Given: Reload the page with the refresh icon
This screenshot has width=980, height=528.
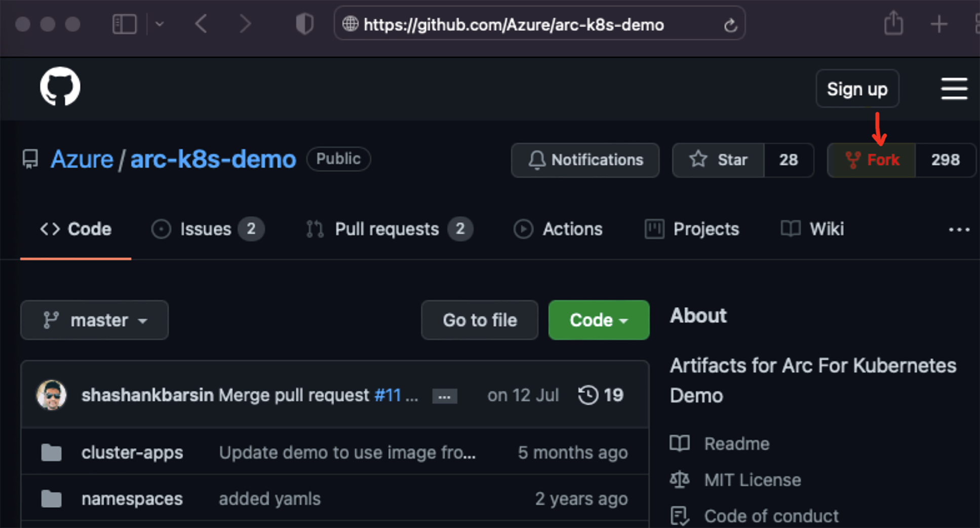Looking at the screenshot, I should click(x=730, y=24).
